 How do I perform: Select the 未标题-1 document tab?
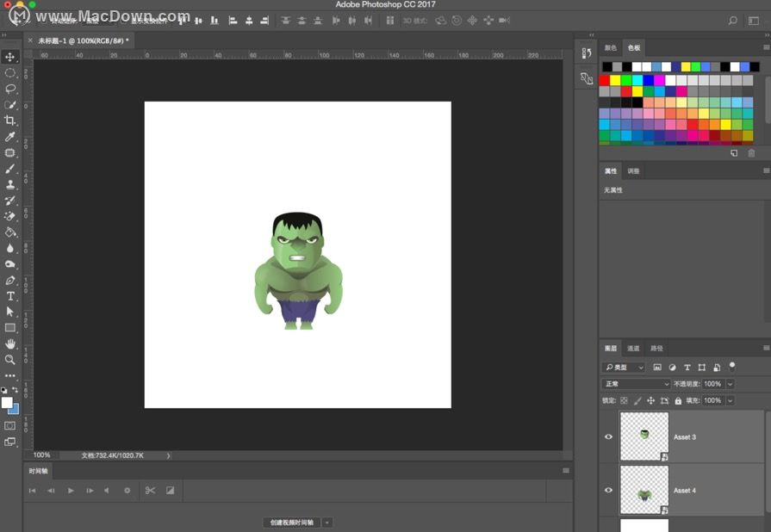tap(84, 40)
